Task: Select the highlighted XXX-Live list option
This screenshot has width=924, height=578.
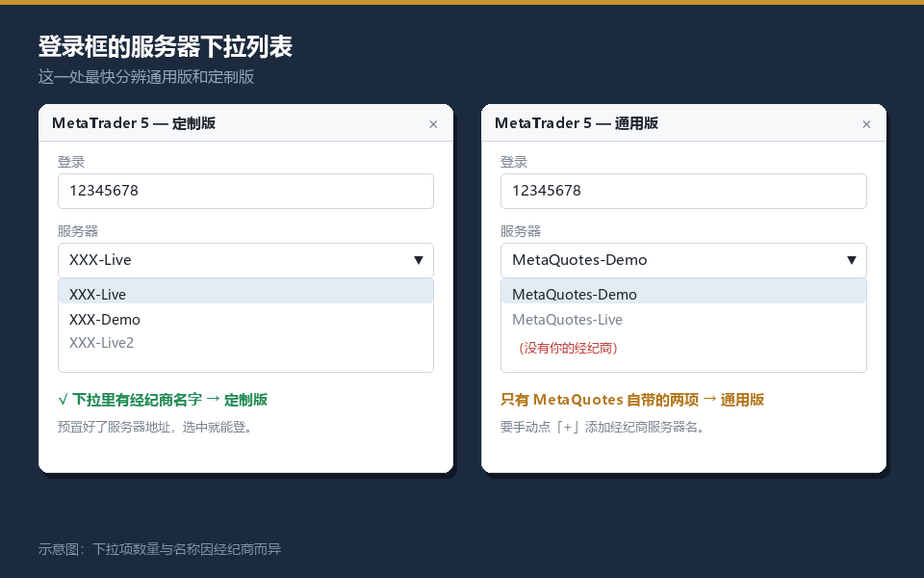Action: 245,292
